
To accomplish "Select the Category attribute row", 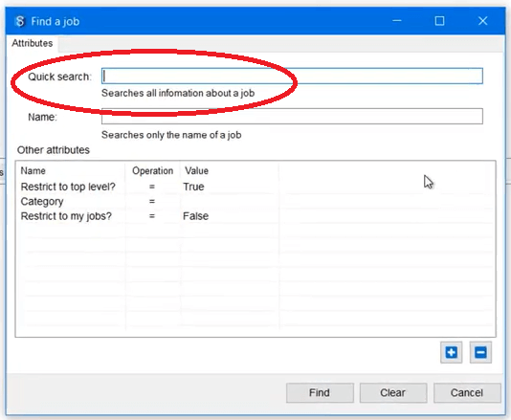I will point(255,201).
